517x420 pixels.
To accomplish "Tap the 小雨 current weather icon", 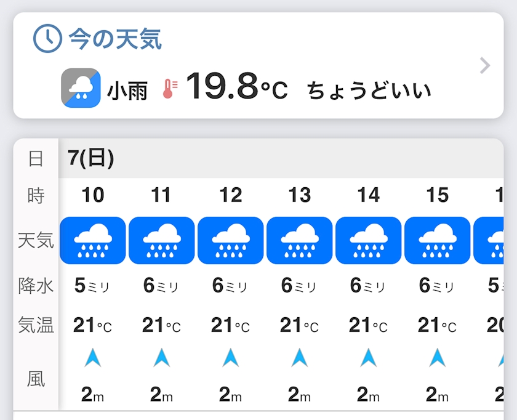I will point(81,88).
